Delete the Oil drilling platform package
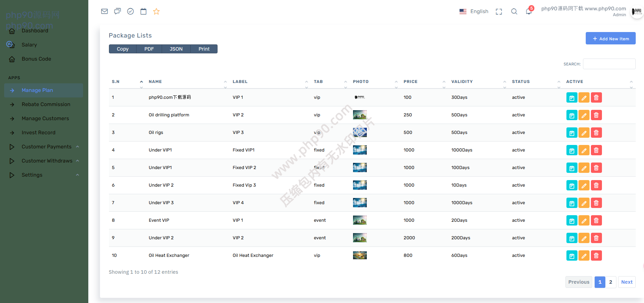This screenshot has height=303, width=644. coord(596,115)
